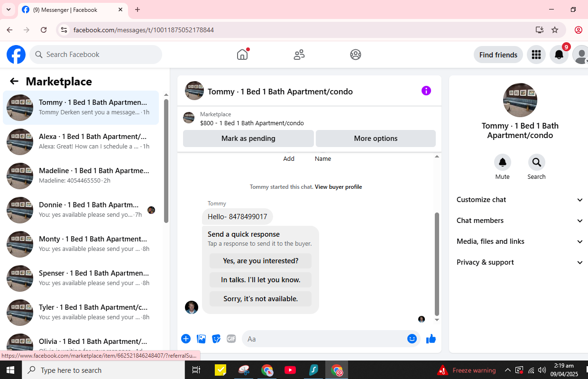Install app icon in the address bar
The height and width of the screenshot is (379, 588).
540,30
